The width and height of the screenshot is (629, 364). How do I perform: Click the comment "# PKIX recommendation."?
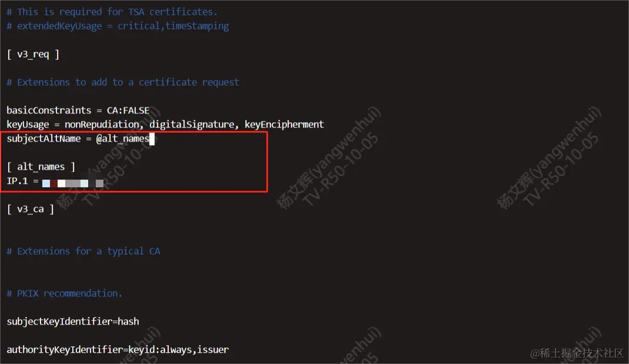click(x=64, y=294)
